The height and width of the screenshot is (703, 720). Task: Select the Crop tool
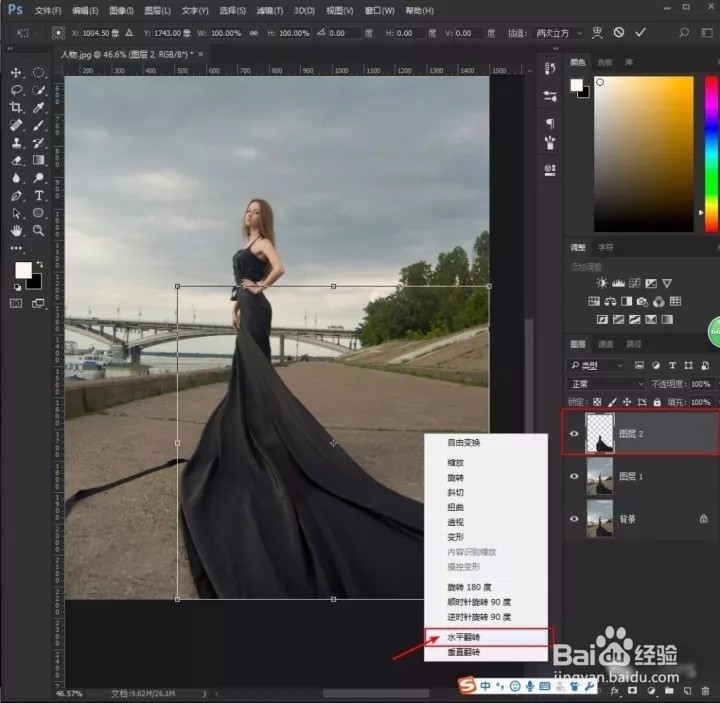pos(16,107)
